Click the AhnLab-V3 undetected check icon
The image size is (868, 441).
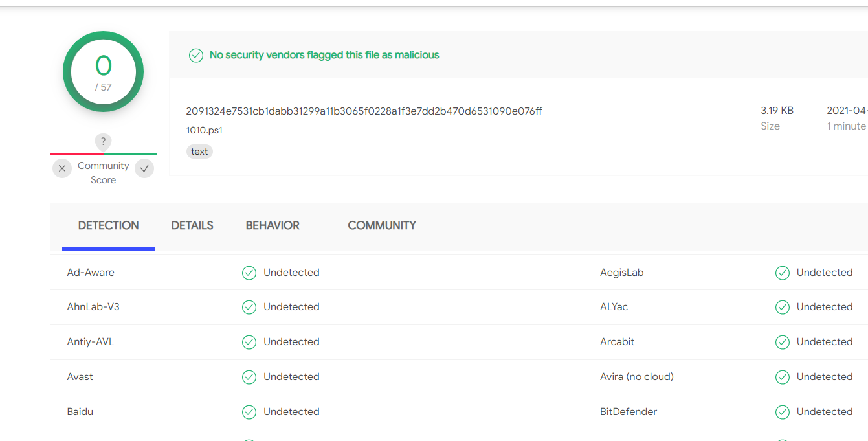tap(249, 308)
